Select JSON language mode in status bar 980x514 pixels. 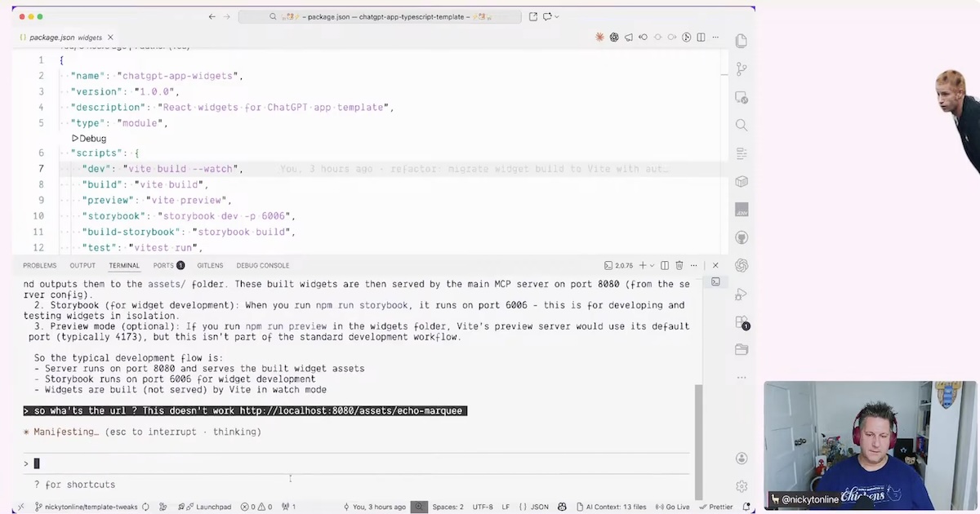coord(533,507)
